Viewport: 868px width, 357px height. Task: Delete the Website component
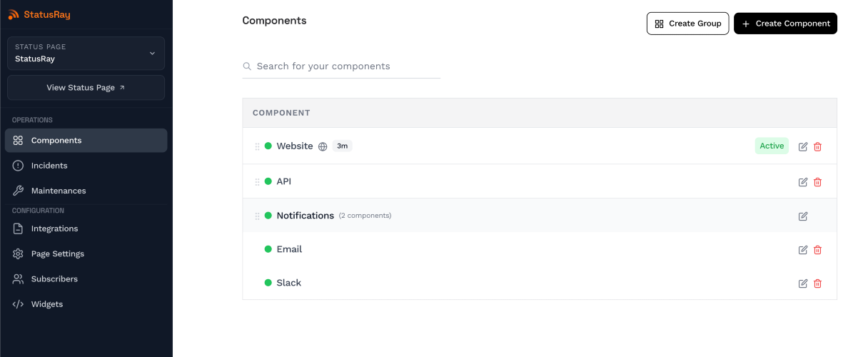818,146
